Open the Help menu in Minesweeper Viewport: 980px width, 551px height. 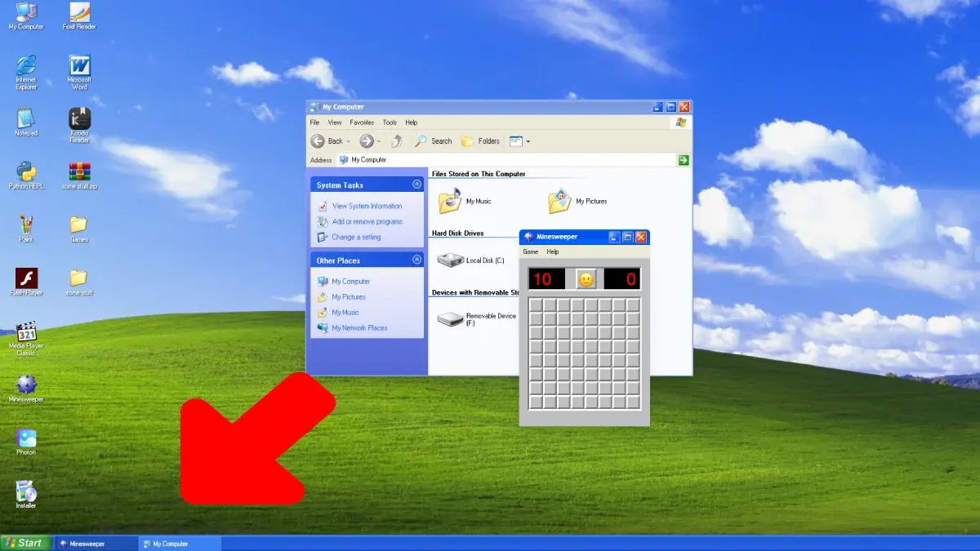[553, 251]
